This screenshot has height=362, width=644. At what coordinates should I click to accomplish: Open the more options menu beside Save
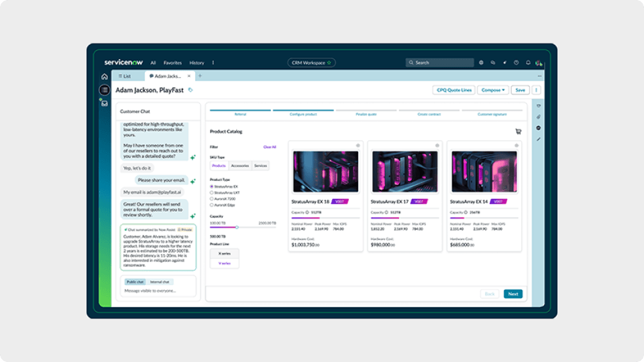coord(536,90)
